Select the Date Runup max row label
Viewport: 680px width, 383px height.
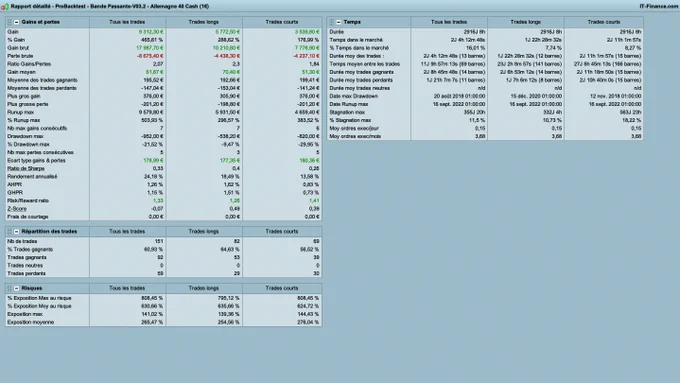point(349,105)
